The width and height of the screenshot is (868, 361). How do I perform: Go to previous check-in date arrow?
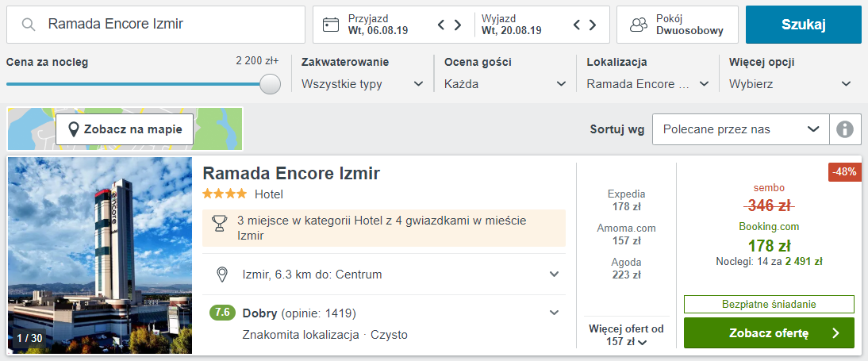tap(441, 25)
